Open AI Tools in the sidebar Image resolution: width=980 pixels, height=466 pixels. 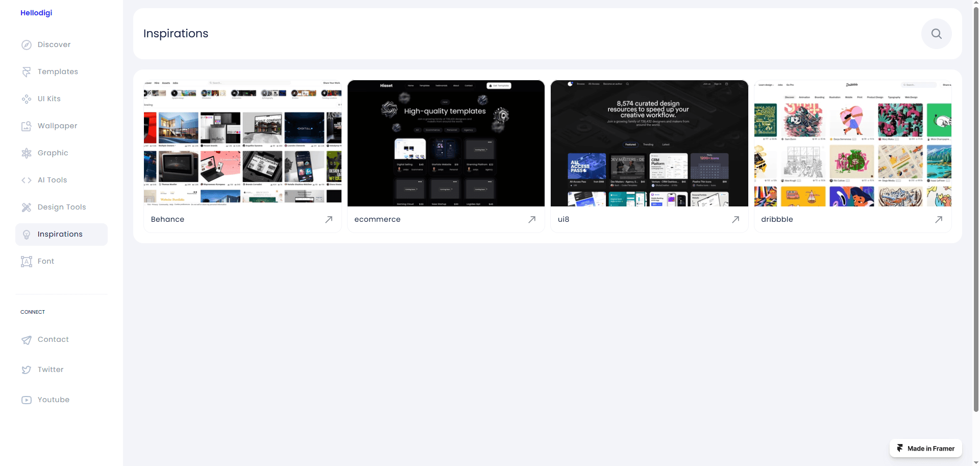tap(61, 180)
